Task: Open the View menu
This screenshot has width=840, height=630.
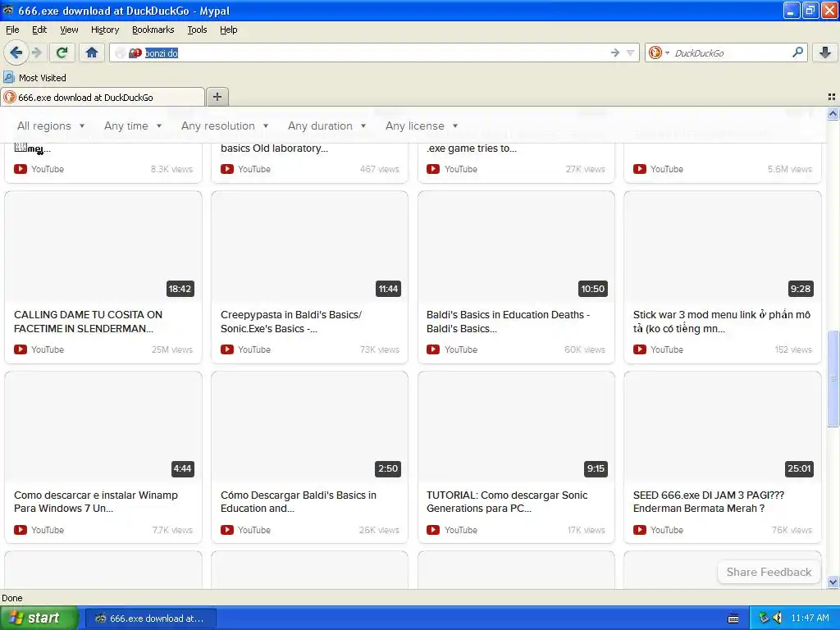Action: [x=69, y=30]
